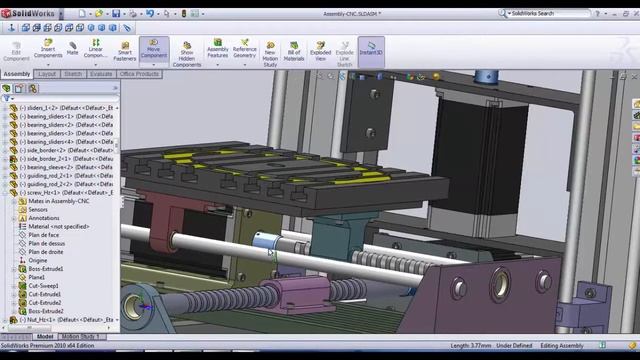Viewport: 640px width, 360px height.
Task: Switch to the Office Products tab
Action: (139, 74)
